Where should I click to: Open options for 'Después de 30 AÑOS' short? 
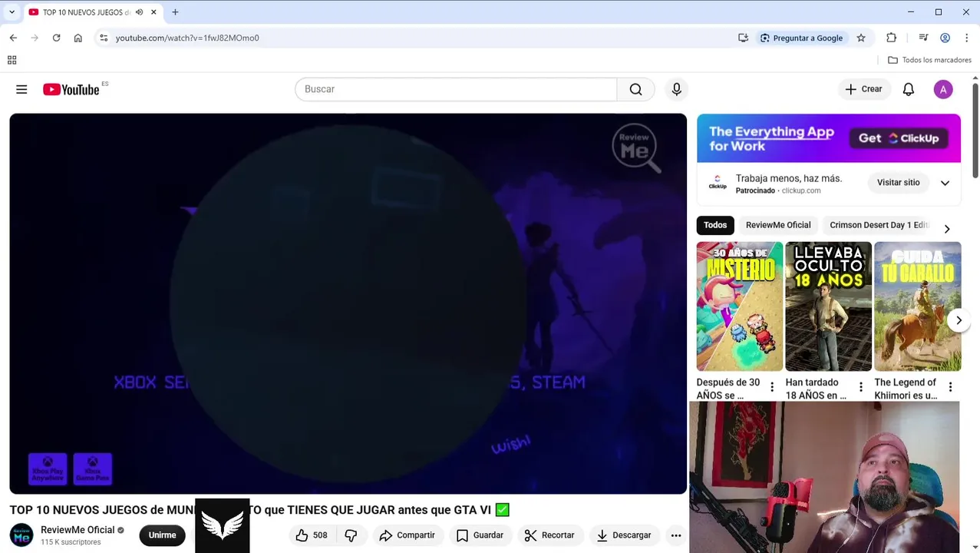click(x=772, y=387)
